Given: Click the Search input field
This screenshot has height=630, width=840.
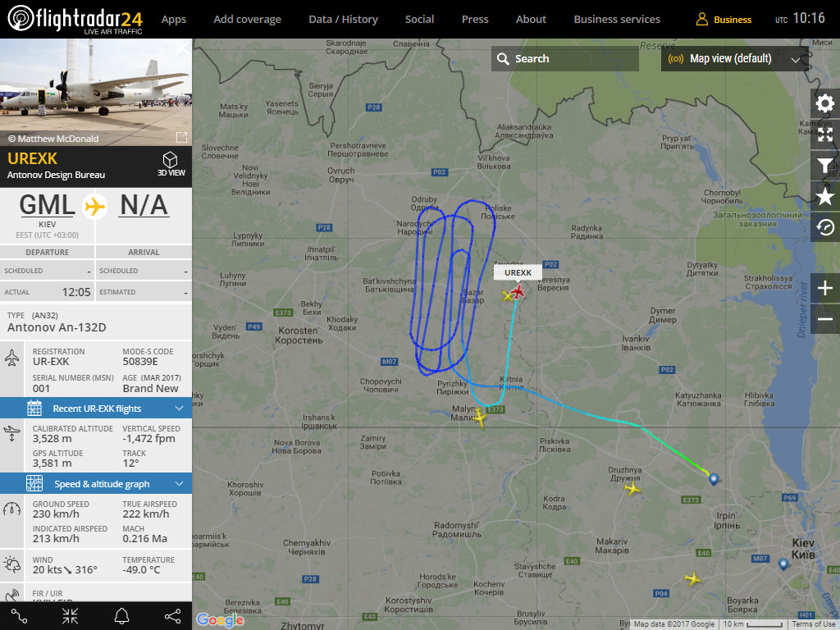Looking at the screenshot, I should [x=565, y=59].
